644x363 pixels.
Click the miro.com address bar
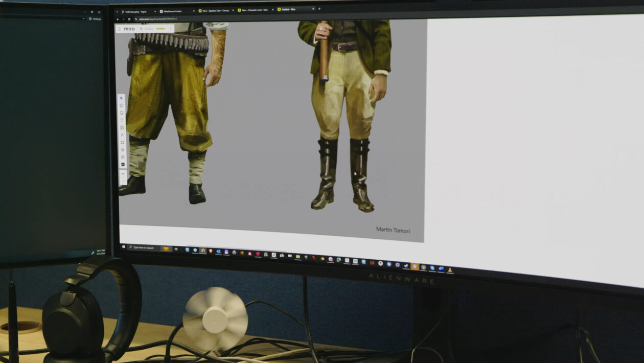[158, 19]
